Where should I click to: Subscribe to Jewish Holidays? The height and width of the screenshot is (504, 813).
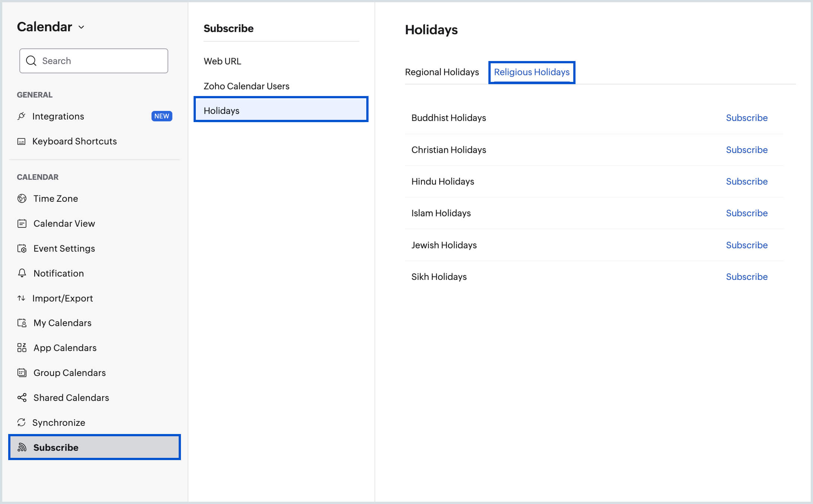click(746, 245)
